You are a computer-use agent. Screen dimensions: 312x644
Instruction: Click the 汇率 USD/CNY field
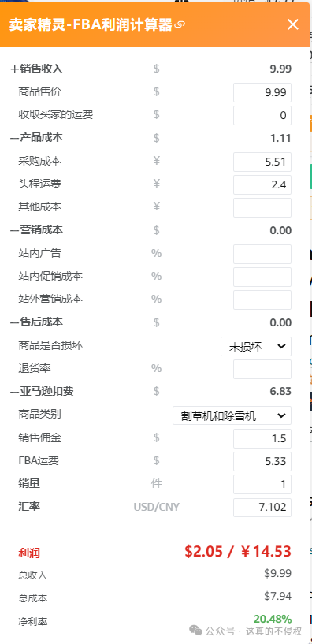(262, 507)
